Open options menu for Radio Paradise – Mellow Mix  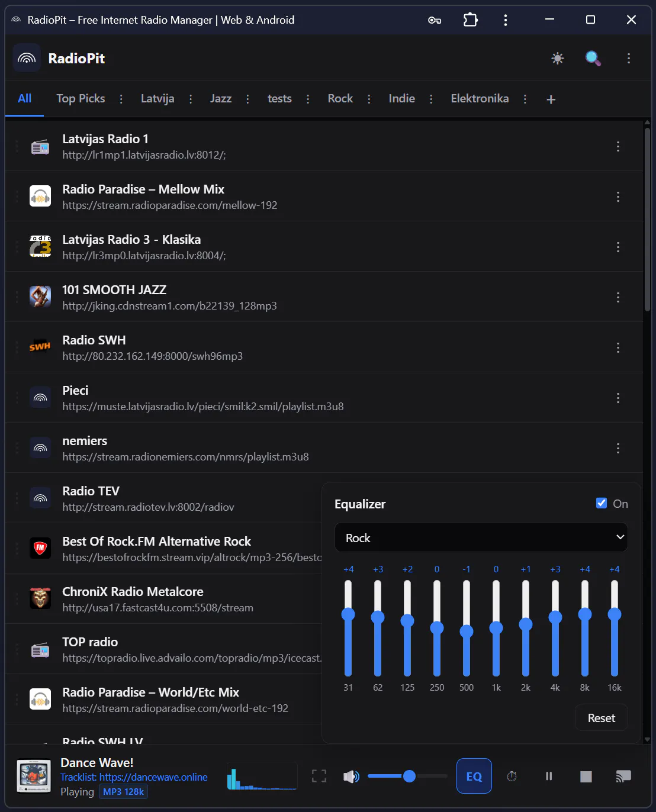pyautogui.click(x=618, y=196)
